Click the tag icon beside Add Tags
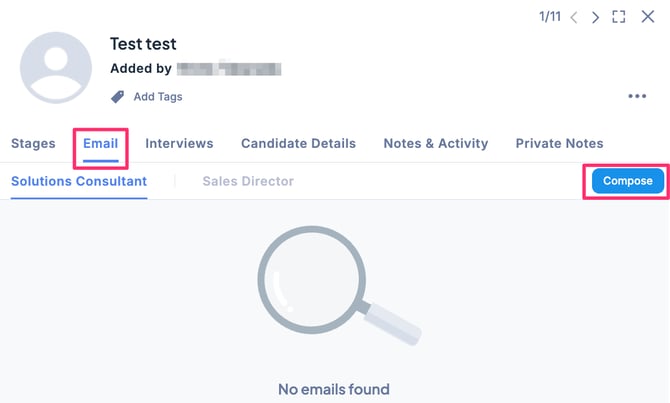This screenshot has height=403, width=670. (x=117, y=97)
